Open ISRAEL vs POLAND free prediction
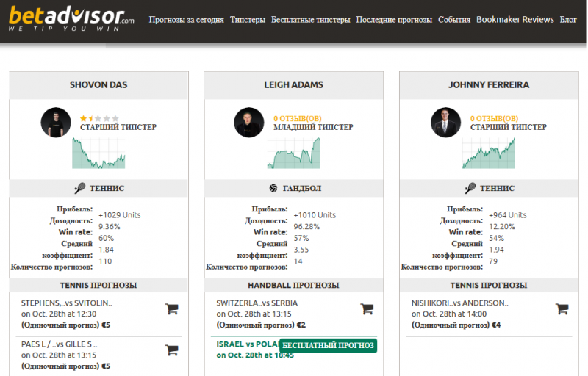This screenshot has width=588, height=376. coord(248,344)
